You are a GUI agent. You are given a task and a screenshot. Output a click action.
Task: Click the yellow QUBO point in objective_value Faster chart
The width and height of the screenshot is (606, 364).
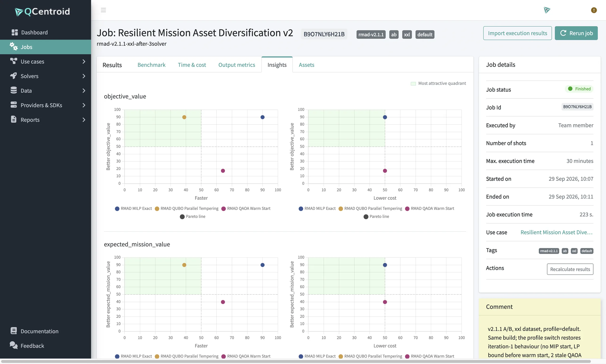point(184,117)
